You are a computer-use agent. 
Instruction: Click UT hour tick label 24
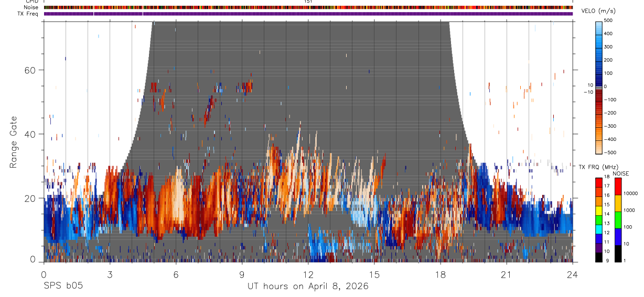point(573,274)
